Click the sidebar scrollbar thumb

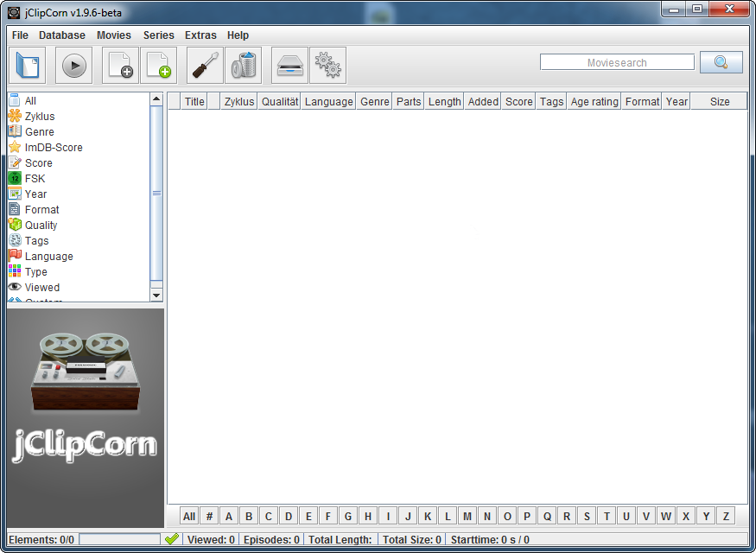click(156, 193)
